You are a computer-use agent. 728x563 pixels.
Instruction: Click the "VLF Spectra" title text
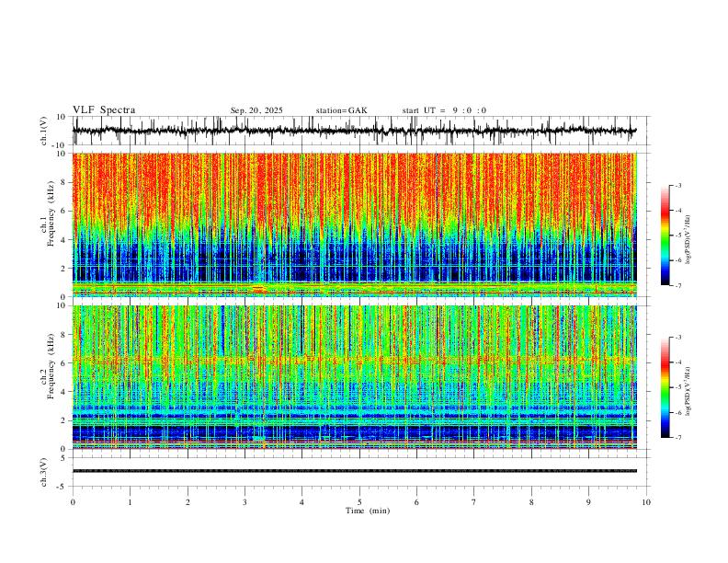tap(104, 110)
